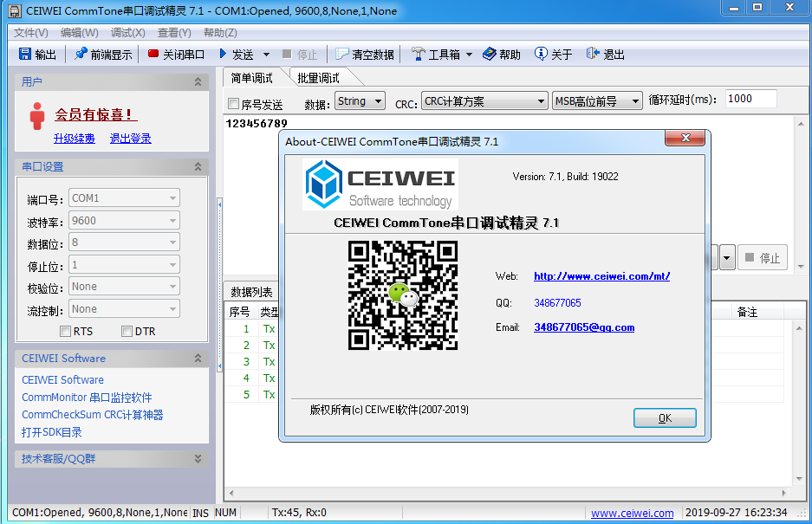Click 关闭串口 red icon to close port
Screen dimensions: 812x524
[x=153, y=54]
